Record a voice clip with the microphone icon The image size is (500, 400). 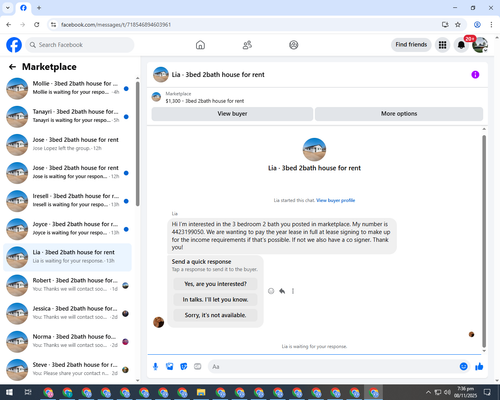tap(155, 367)
